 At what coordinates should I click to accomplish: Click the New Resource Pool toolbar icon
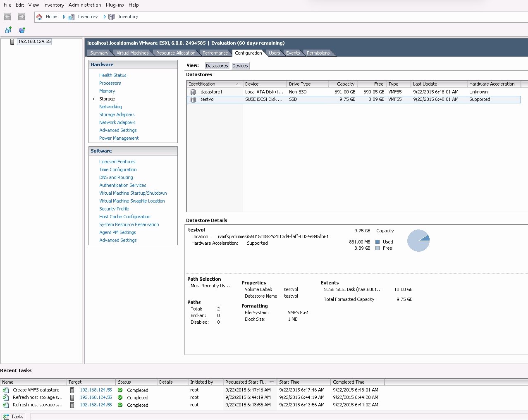click(22, 30)
